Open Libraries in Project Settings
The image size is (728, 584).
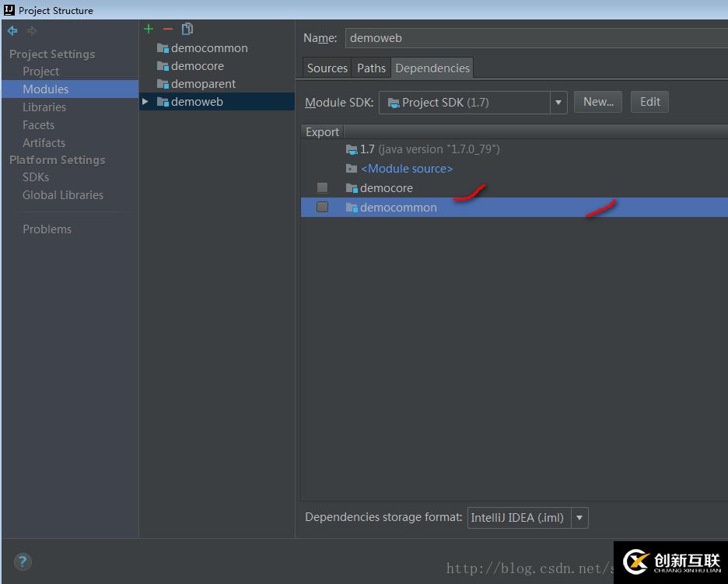44,107
